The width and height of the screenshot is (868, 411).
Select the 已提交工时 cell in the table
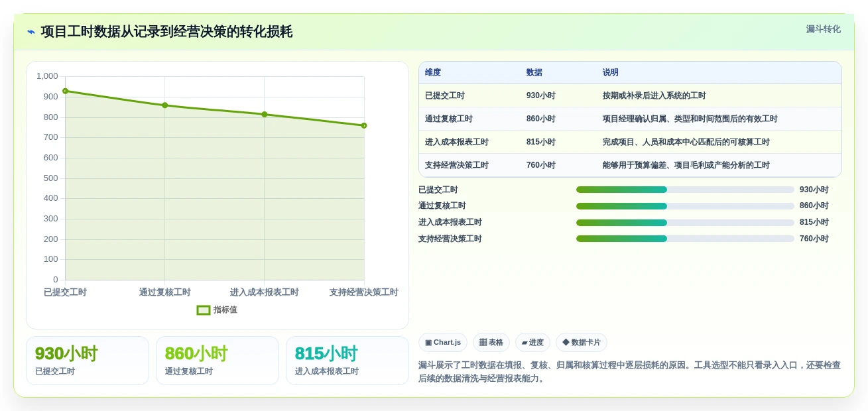[445, 95]
